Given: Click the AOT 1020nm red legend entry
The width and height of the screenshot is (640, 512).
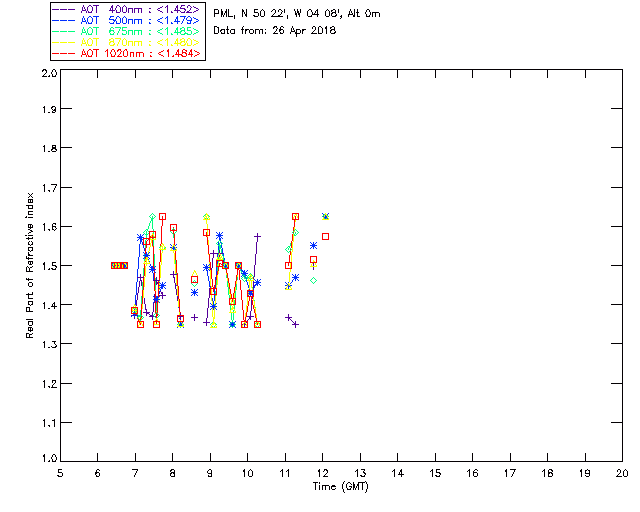Looking at the screenshot, I should pyautogui.click(x=126, y=53).
